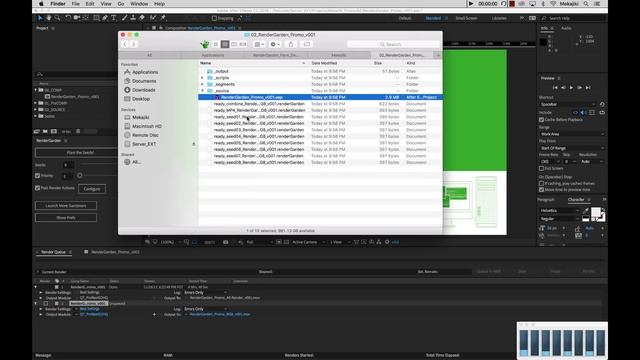Toggle Include audio speaker icon in Preview

coord(583,112)
